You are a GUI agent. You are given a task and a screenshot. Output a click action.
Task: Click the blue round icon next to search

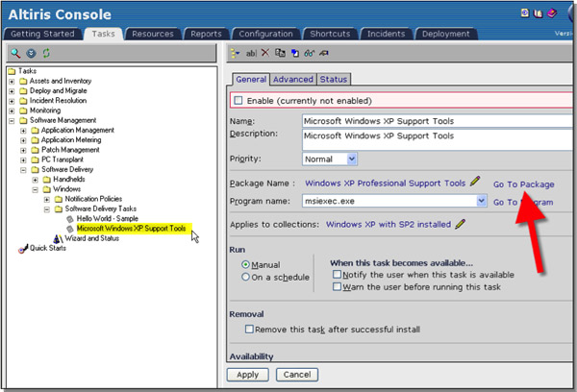tap(32, 53)
